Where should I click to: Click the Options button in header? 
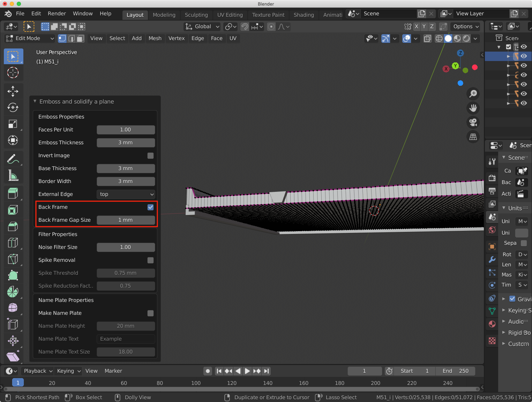click(466, 26)
